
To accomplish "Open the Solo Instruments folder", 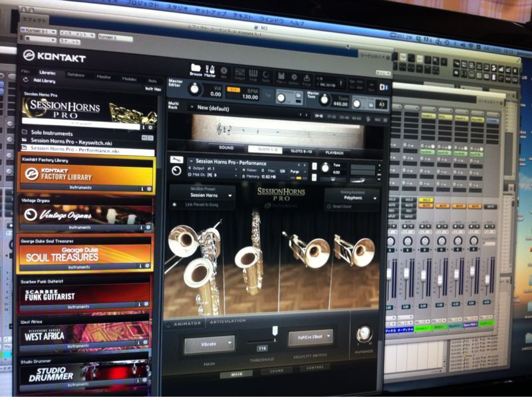I will coord(52,133).
